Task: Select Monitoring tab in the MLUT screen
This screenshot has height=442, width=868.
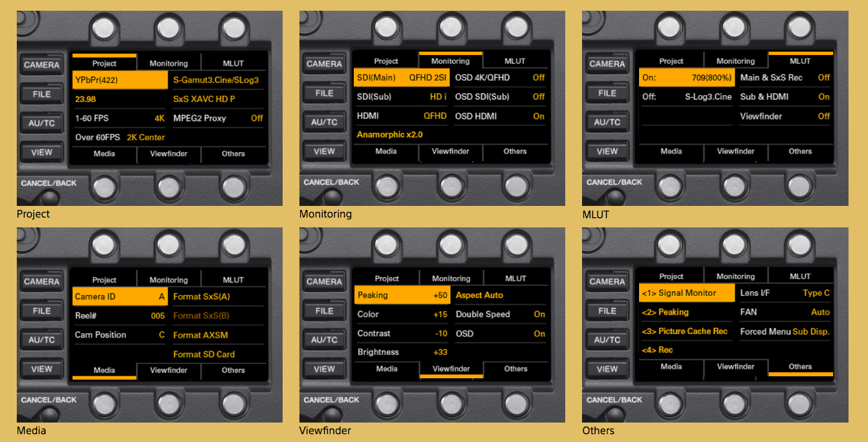Action: (x=735, y=61)
